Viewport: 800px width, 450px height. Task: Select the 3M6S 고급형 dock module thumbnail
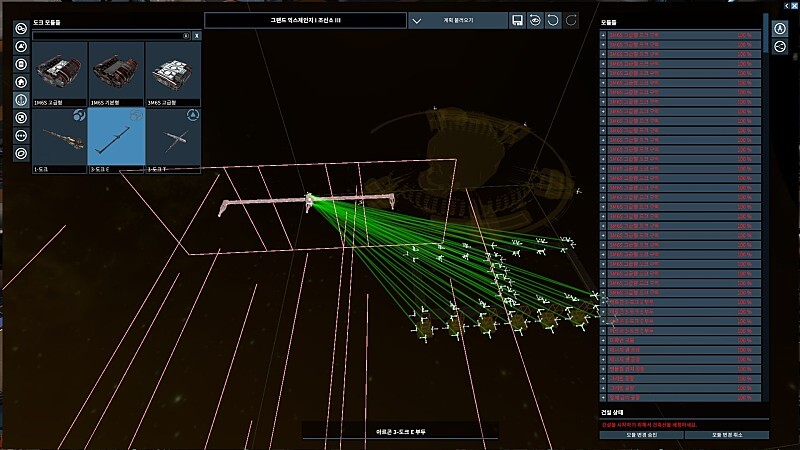[173, 74]
